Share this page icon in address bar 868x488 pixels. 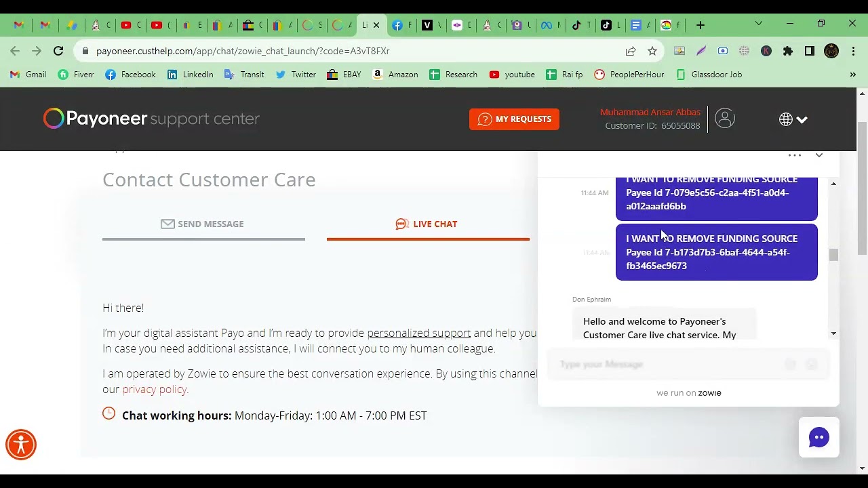[x=631, y=51]
